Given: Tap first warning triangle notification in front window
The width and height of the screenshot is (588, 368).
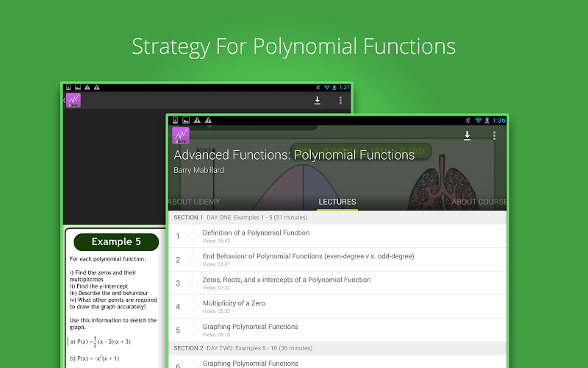Looking at the screenshot, I should tap(197, 120).
